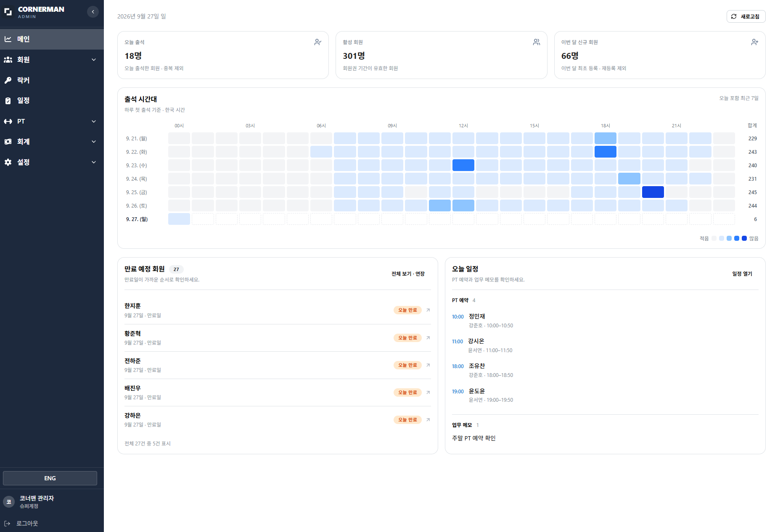775x532 pixels.
Task: Click 일정 열기 in today's schedule
Action: pos(742,274)
